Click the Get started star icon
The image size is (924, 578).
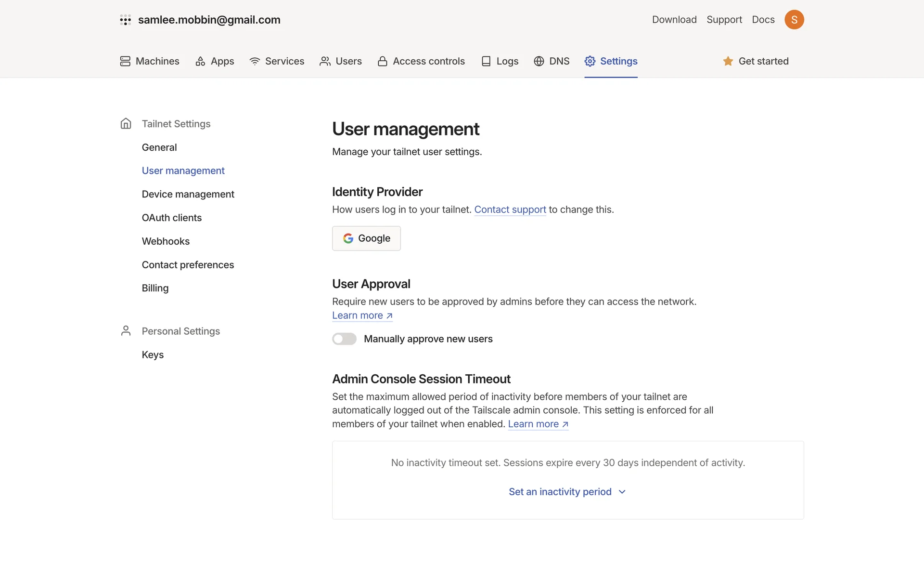pos(728,61)
